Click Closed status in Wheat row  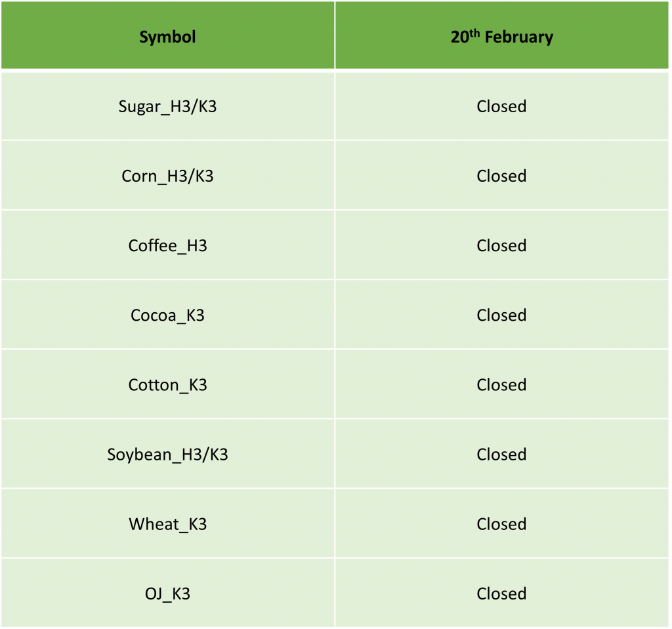[x=501, y=524]
